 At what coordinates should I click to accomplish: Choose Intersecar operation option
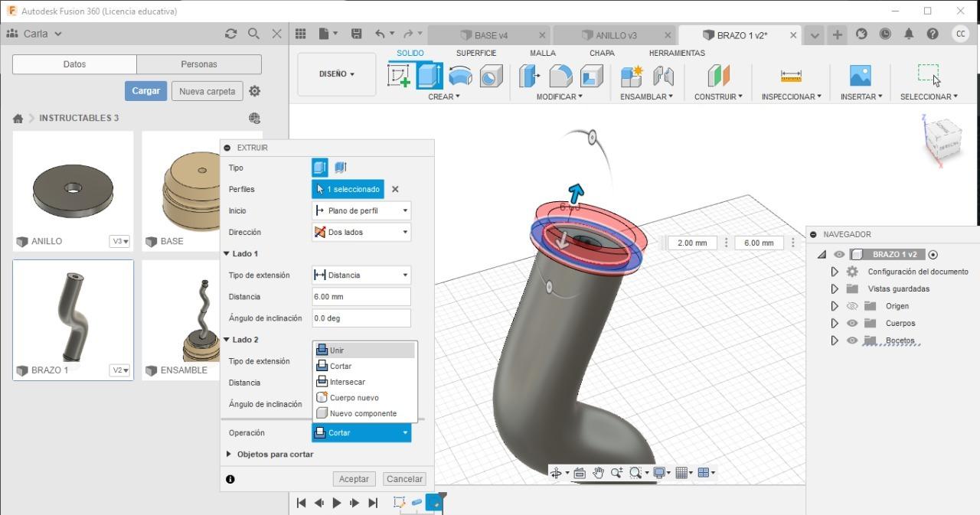tap(364, 382)
